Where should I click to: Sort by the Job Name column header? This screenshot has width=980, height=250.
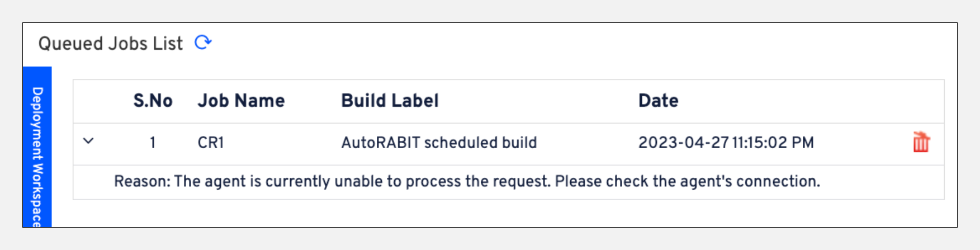241,101
